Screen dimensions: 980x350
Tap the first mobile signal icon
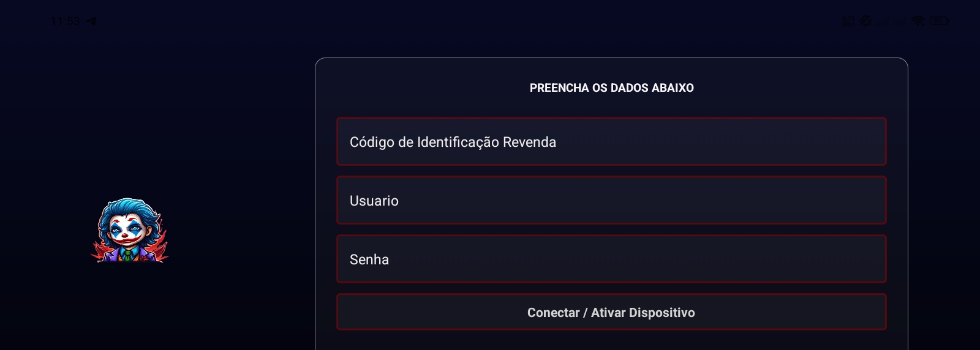884,21
